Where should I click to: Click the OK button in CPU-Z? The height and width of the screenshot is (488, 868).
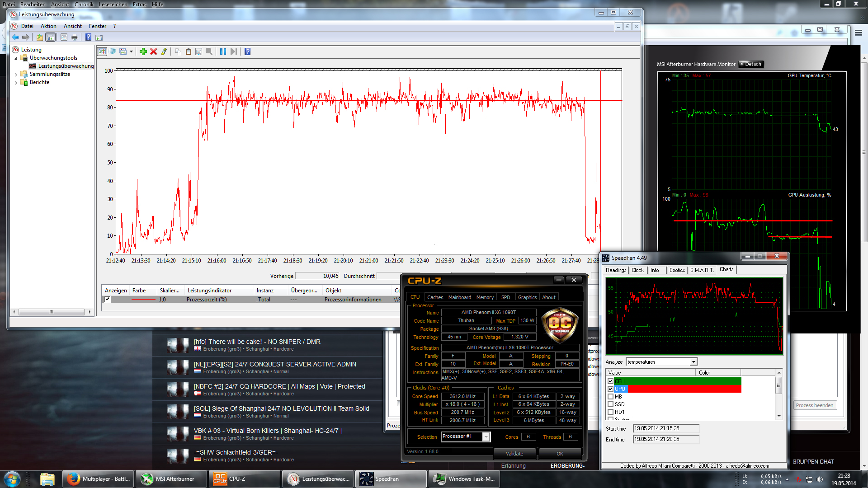[x=560, y=454]
